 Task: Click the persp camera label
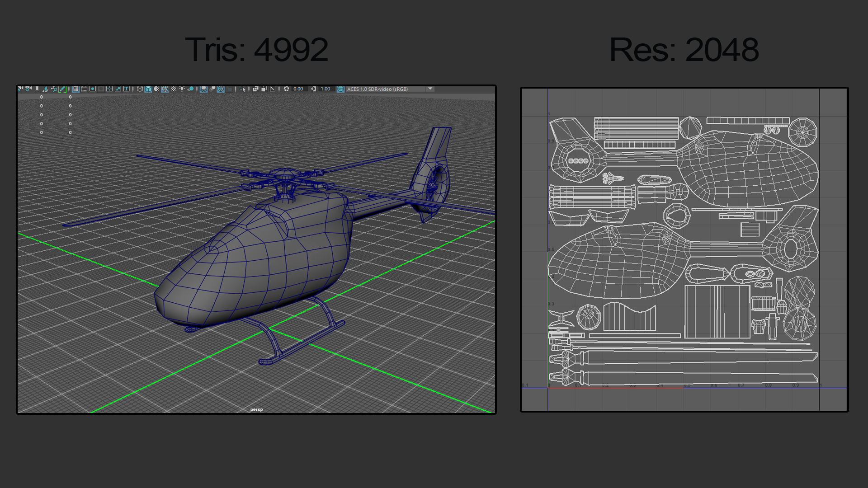[256, 409]
